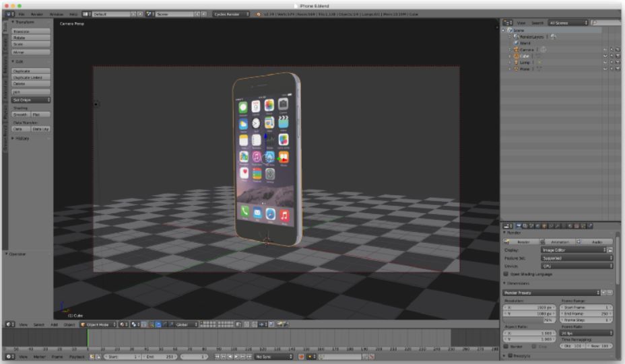This screenshot has width=625, height=364.
Task: Click the Render image button
Action: coord(521,242)
